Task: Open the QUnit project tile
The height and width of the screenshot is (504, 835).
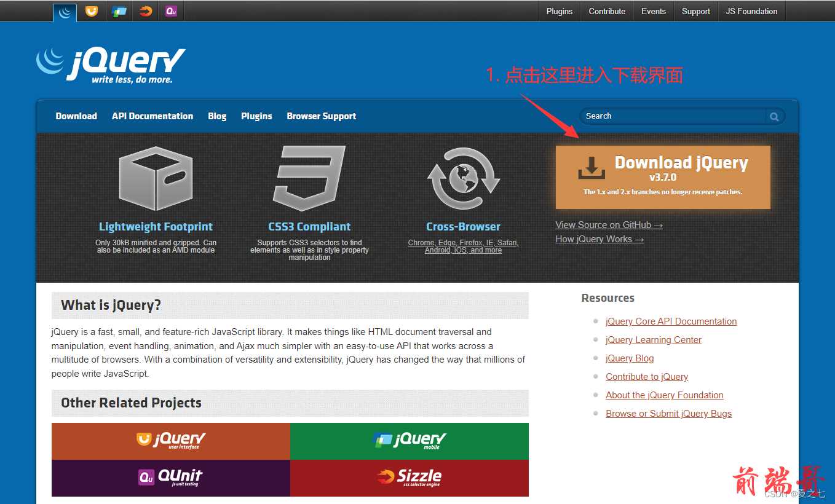Action: (x=171, y=478)
